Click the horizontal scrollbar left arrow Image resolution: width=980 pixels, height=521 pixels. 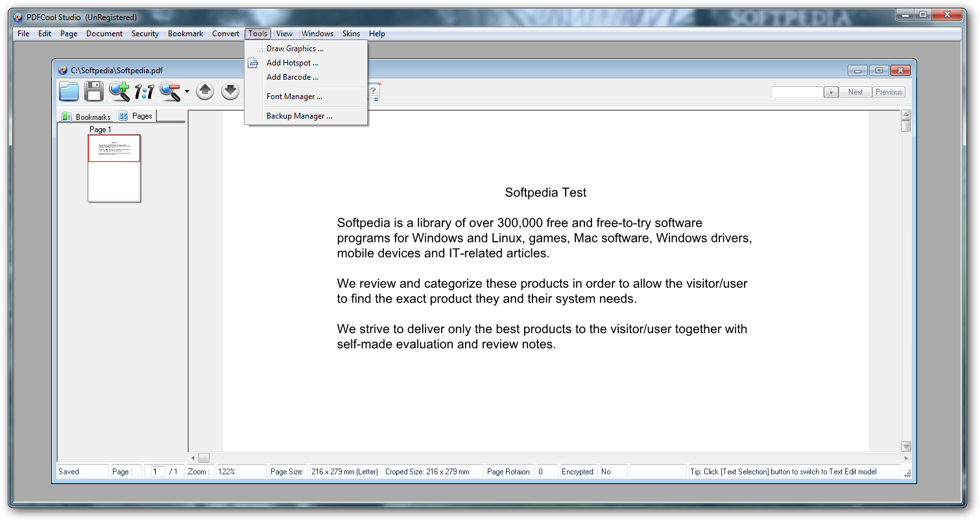(193, 458)
